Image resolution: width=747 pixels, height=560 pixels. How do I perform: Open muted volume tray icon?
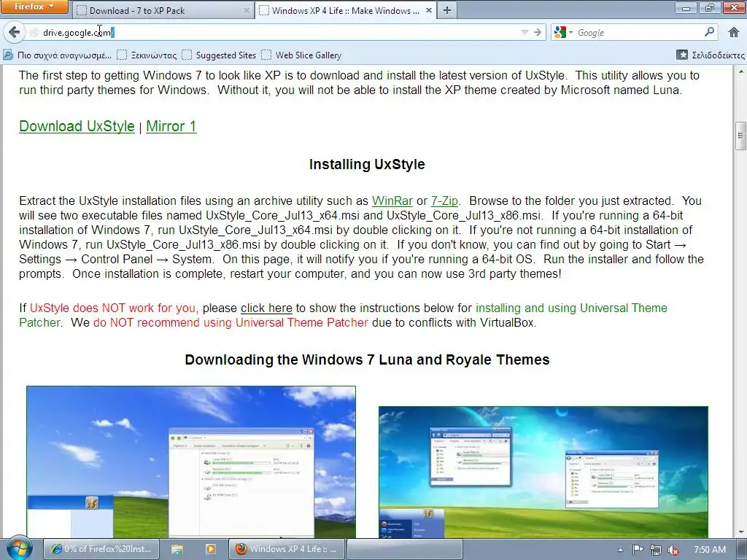tap(673, 550)
